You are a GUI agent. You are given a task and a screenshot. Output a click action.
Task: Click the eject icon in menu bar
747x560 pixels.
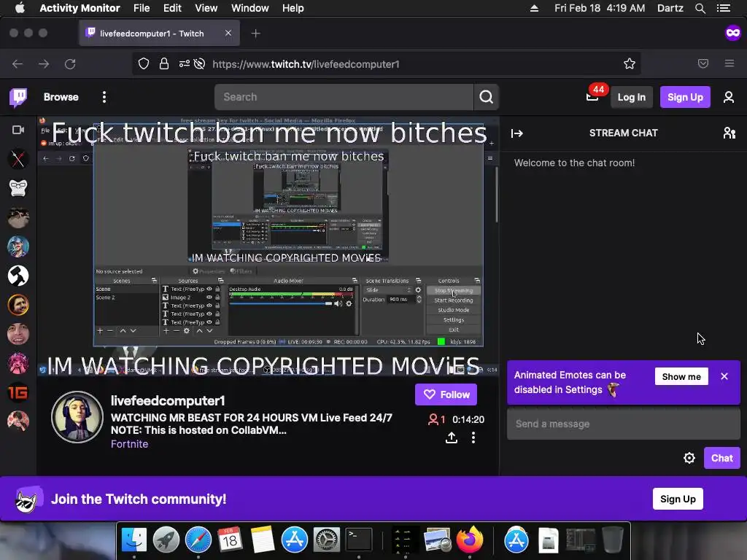click(x=534, y=8)
